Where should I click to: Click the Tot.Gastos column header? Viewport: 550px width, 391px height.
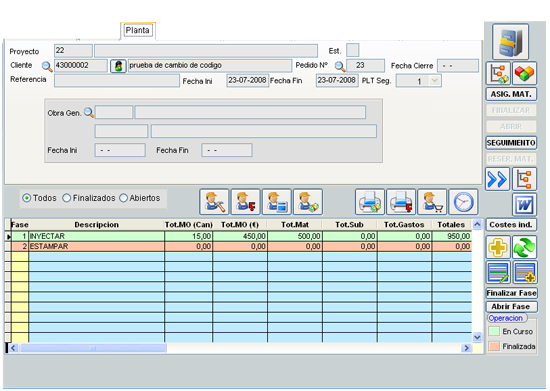(404, 225)
